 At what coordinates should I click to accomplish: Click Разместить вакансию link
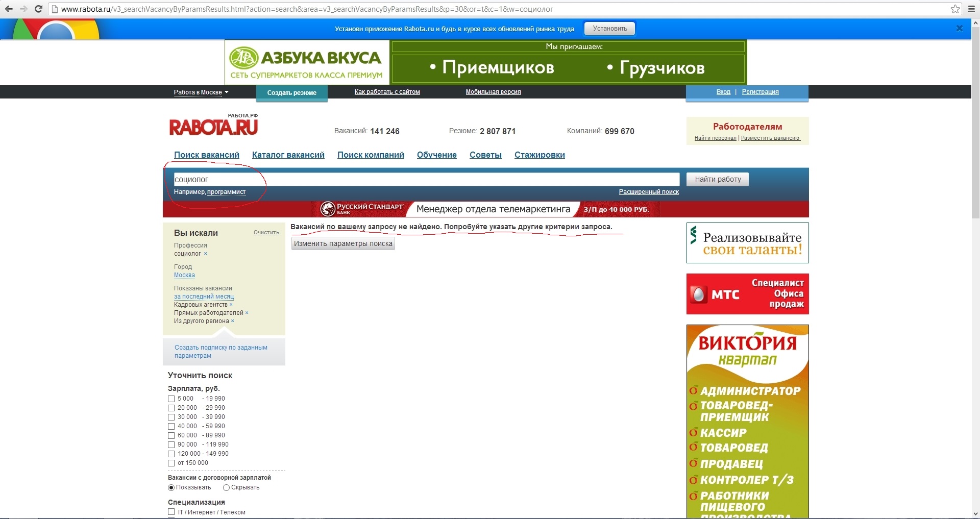771,138
